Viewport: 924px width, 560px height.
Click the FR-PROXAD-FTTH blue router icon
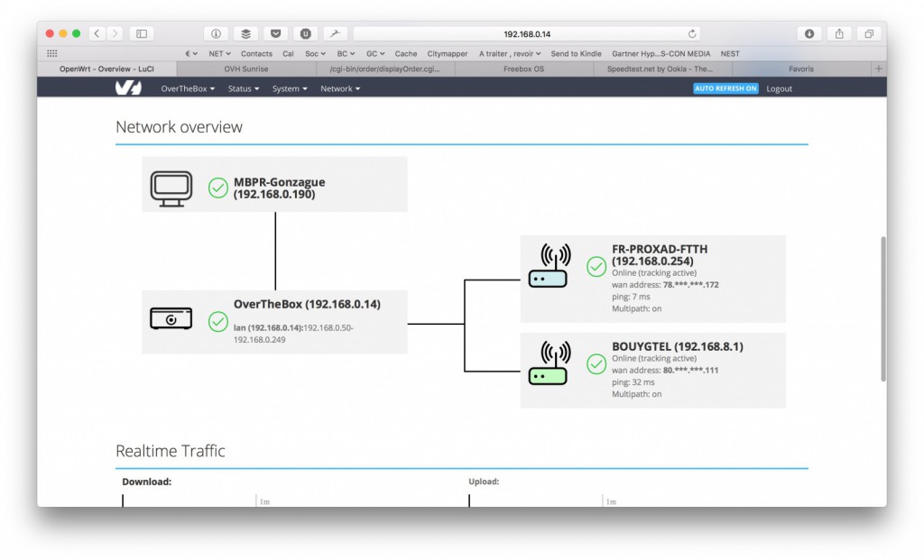(549, 266)
